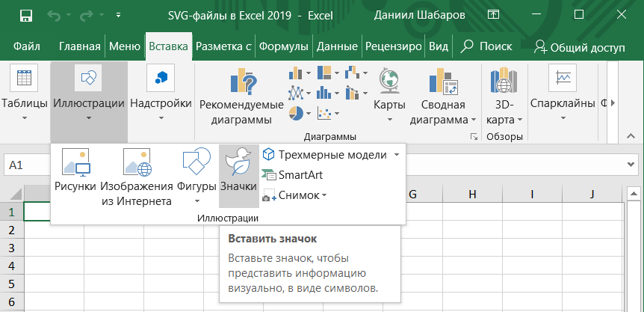This screenshot has height=312, width=644.
Task: Click the Save icon in title bar
Action: click(25, 16)
